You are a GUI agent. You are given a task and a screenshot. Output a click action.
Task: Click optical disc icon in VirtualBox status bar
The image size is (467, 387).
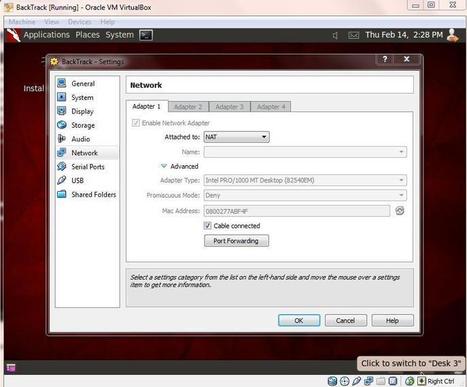[x=344, y=381]
